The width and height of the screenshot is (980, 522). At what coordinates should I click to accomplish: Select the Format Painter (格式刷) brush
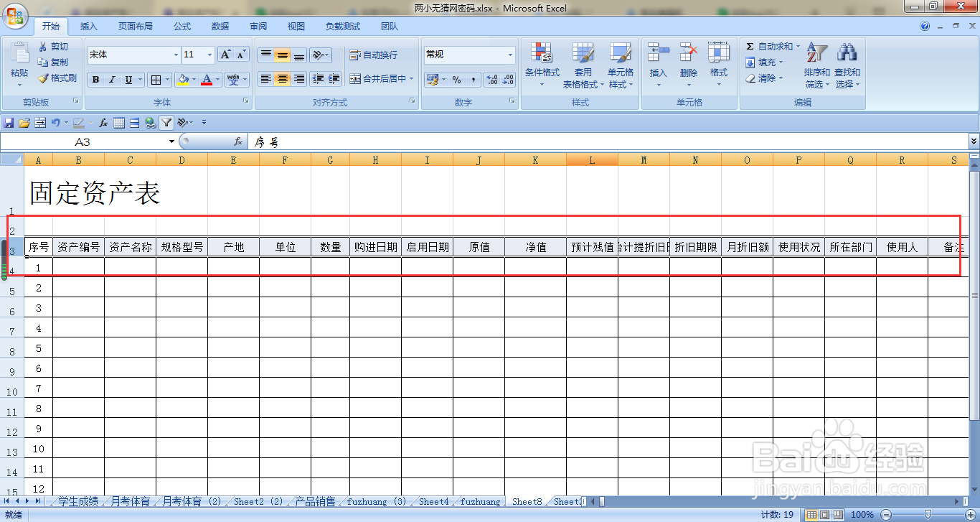click(43, 78)
